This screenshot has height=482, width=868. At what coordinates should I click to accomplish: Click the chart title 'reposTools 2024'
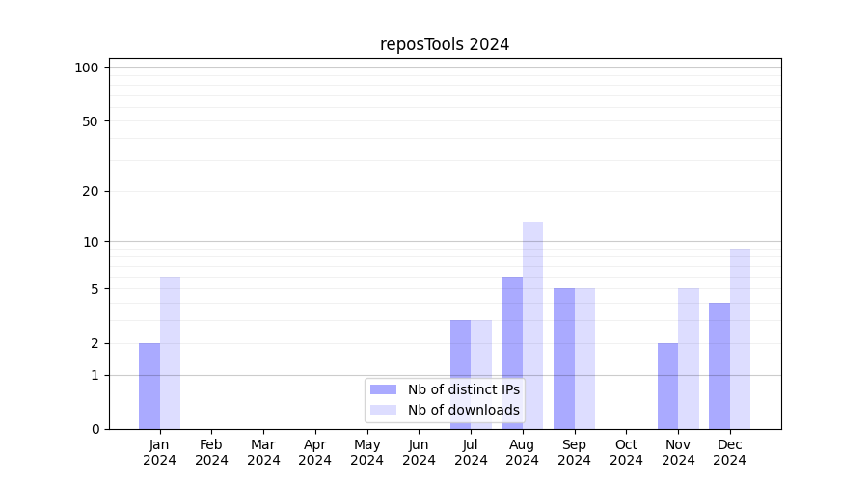click(445, 44)
